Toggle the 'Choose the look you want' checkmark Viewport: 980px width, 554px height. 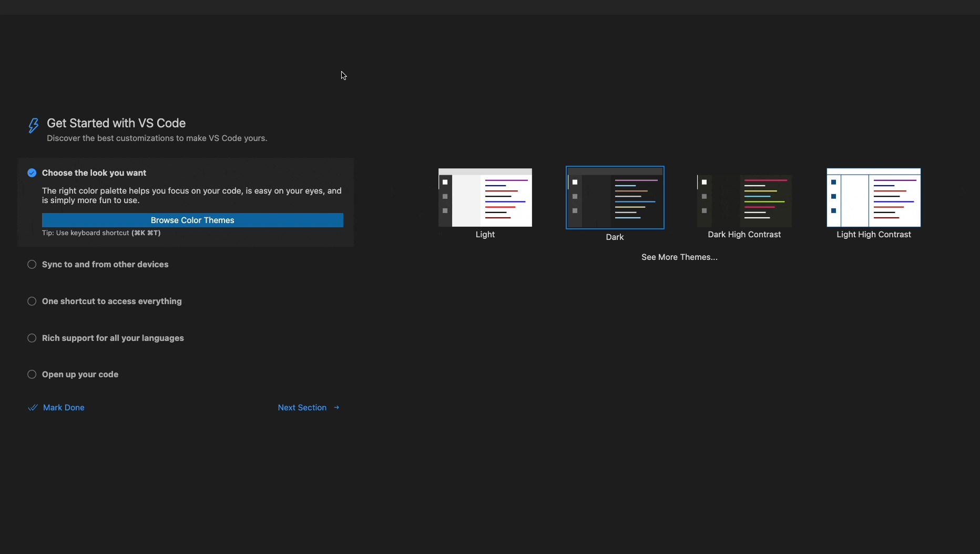coord(32,173)
